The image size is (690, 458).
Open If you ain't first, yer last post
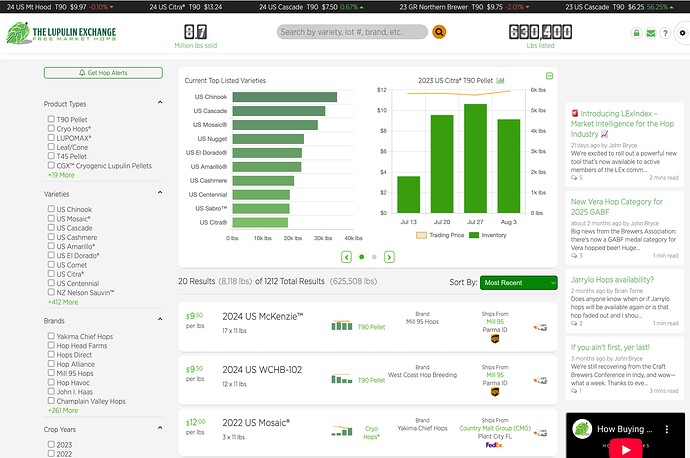(x=610, y=347)
